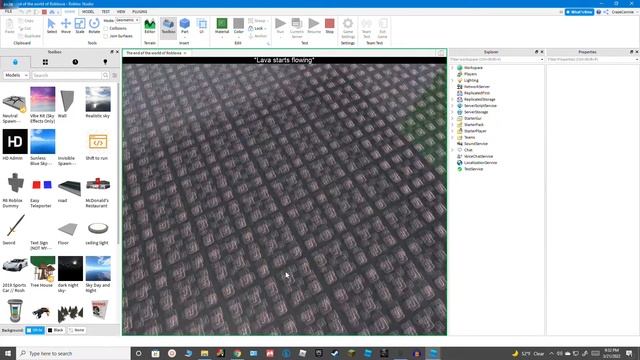
Task: Click the Resume button
Action: click(313, 26)
